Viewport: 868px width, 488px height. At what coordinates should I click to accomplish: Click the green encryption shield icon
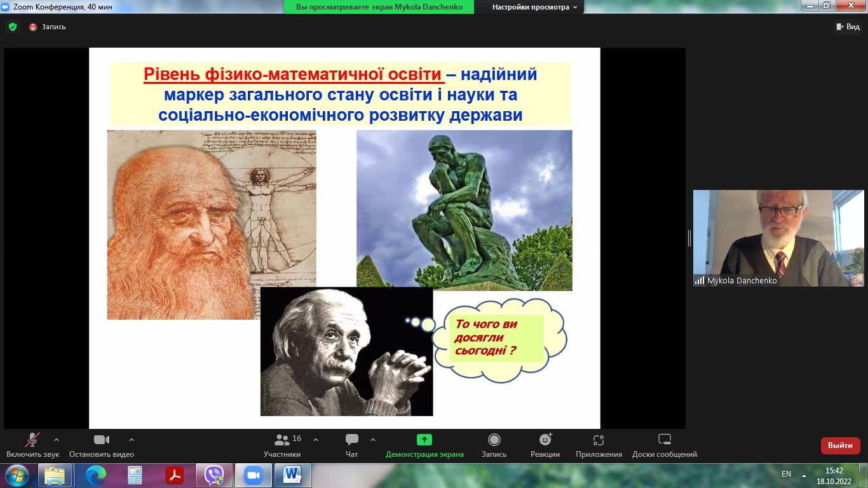click(x=12, y=27)
